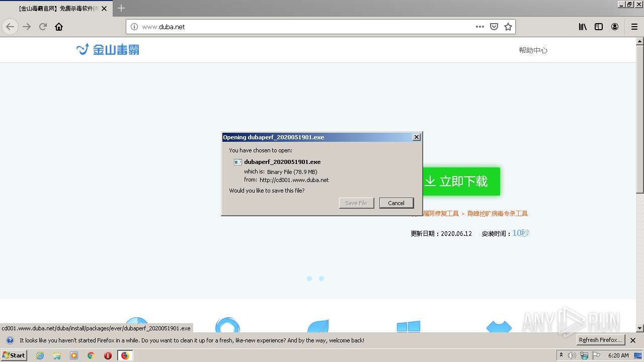Click the volume speaker tray icon
Image resolution: width=644 pixels, height=362 pixels.
572,355
